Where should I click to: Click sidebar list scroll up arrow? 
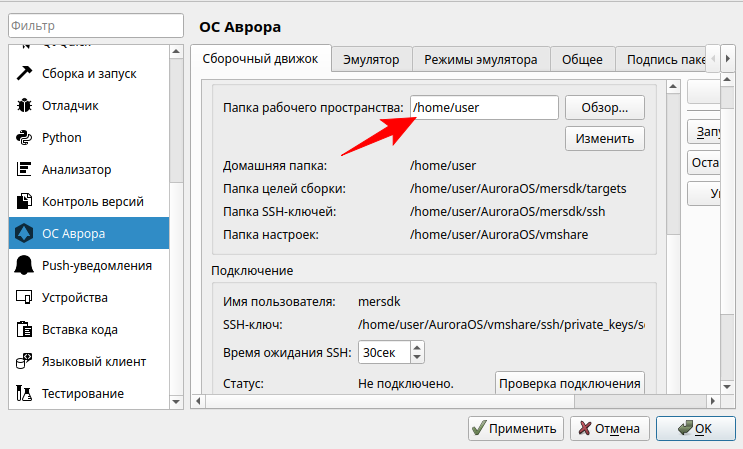tap(176, 52)
